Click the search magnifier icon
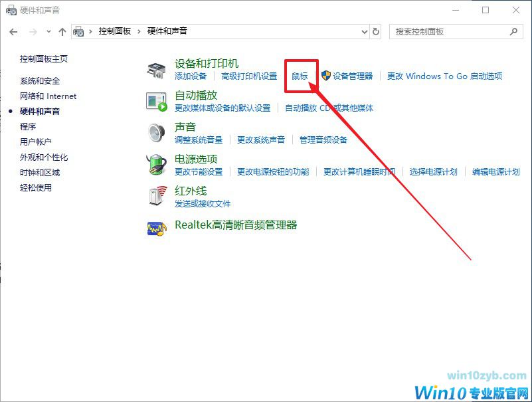This screenshot has height=402, width=532. coord(513,32)
